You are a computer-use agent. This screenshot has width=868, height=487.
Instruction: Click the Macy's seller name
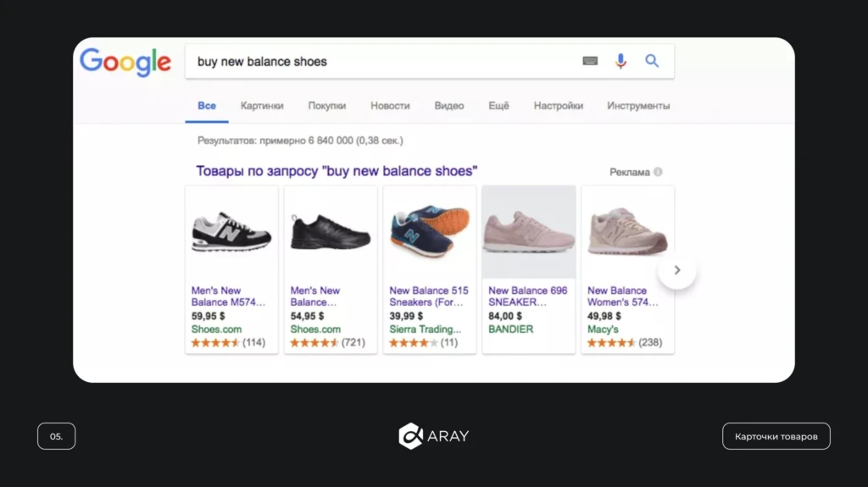tap(603, 329)
